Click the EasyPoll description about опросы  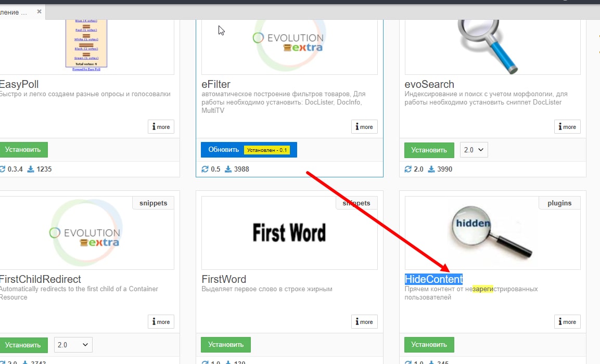pyautogui.click(x=85, y=94)
